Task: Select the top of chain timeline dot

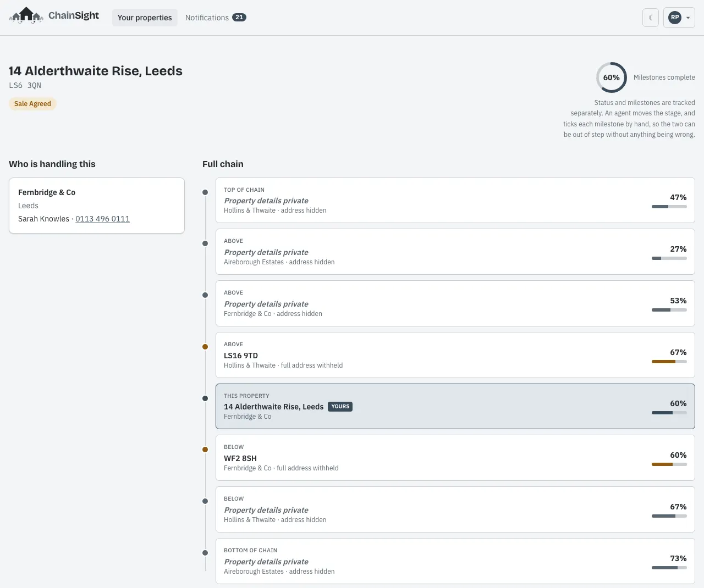Action: [x=205, y=192]
